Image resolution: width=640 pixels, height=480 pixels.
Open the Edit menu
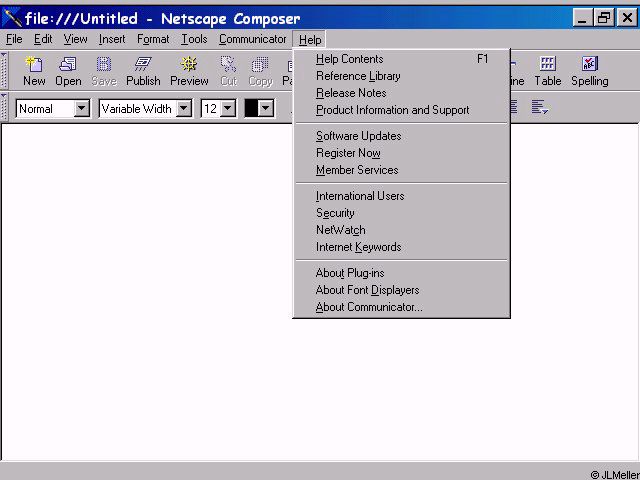pyautogui.click(x=43, y=39)
